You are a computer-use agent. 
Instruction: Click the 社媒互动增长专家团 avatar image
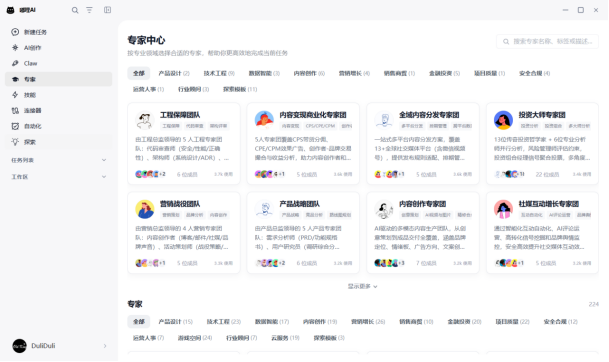click(x=503, y=209)
